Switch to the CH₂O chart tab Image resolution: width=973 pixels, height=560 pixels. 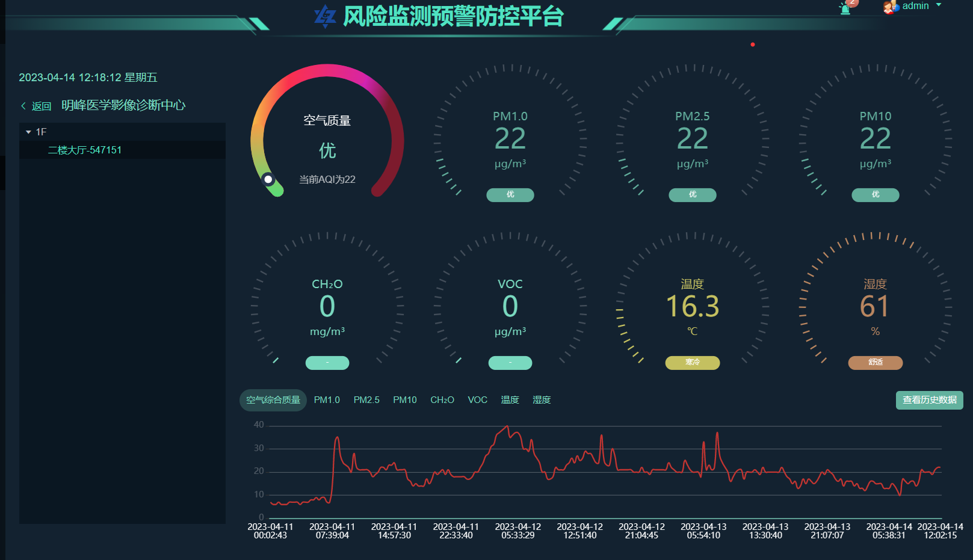442,400
